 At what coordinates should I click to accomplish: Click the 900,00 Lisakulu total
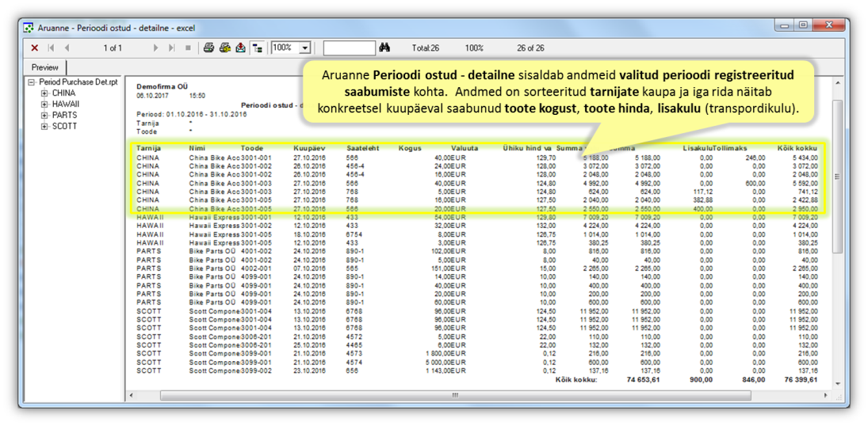(701, 380)
